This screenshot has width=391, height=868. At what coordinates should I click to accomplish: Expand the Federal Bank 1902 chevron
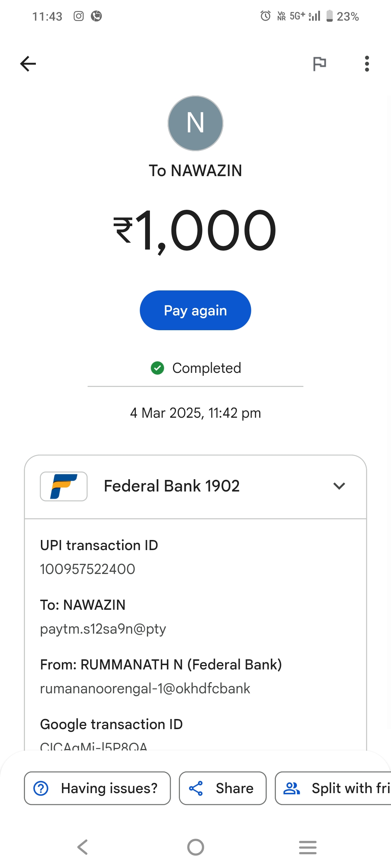[x=339, y=486]
